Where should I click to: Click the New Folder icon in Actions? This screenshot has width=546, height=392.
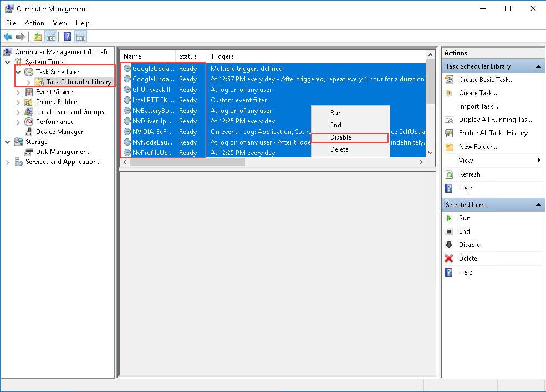pos(450,147)
